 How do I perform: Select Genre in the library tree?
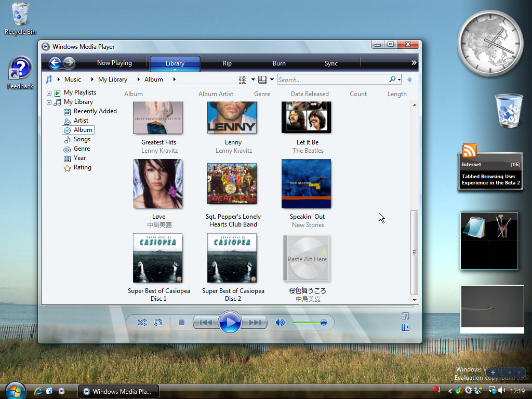pyautogui.click(x=82, y=149)
